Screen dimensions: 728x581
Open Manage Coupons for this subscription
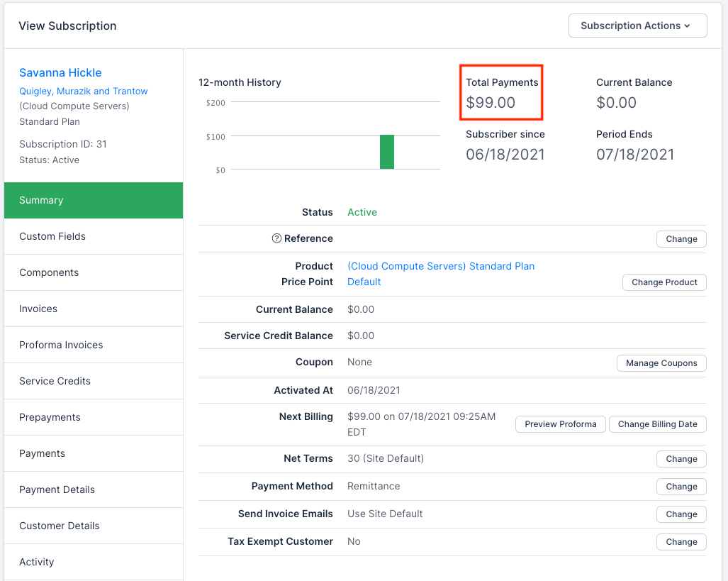(661, 363)
